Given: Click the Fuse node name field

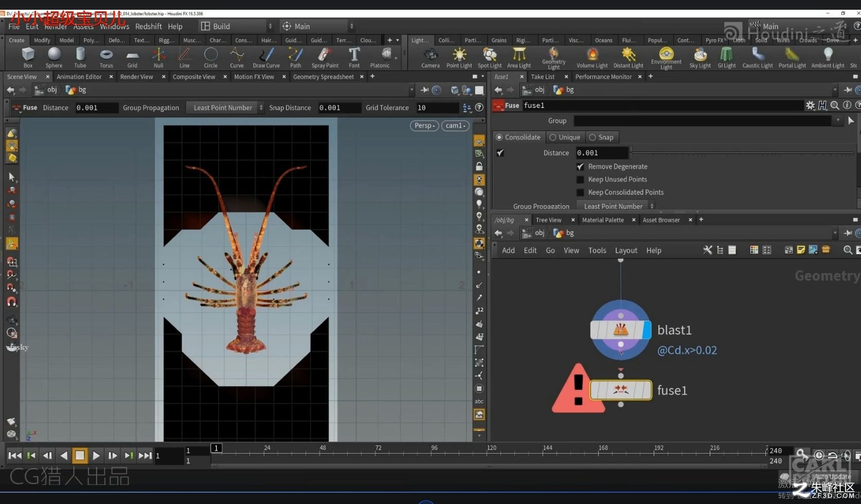Looking at the screenshot, I should 662,105.
